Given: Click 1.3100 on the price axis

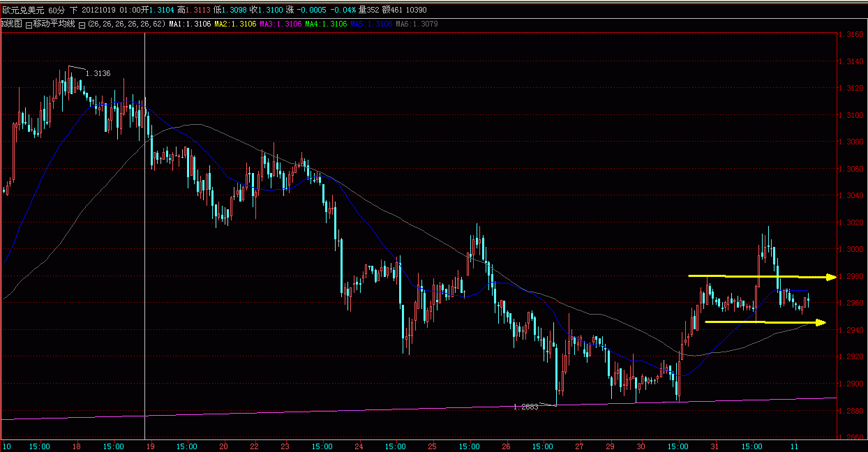Looking at the screenshot, I should tap(852, 115).
